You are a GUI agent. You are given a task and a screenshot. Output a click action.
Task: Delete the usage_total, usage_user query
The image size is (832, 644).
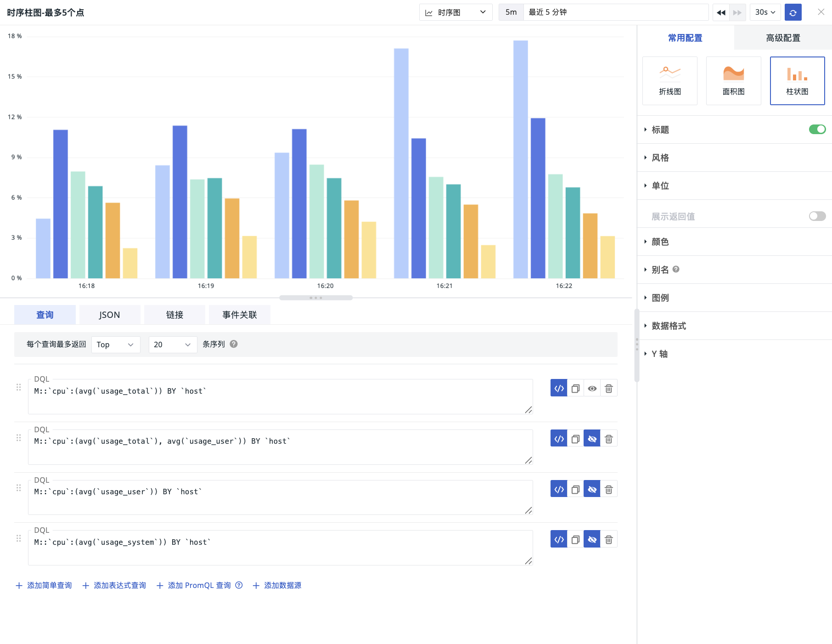[x=609, y=439]
